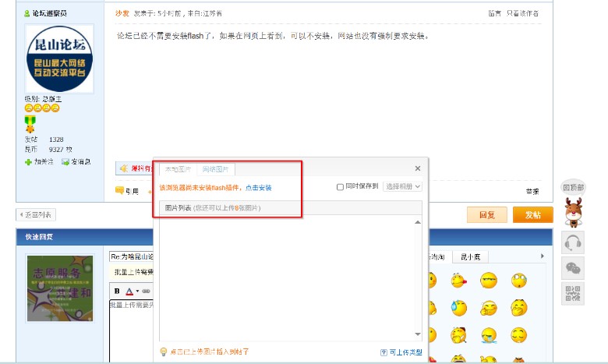Image resolution: width=608 pixels, height=364 pixels.
Task: Open the WeChat icon in right sidebar
Action: (x=574, y=267)
